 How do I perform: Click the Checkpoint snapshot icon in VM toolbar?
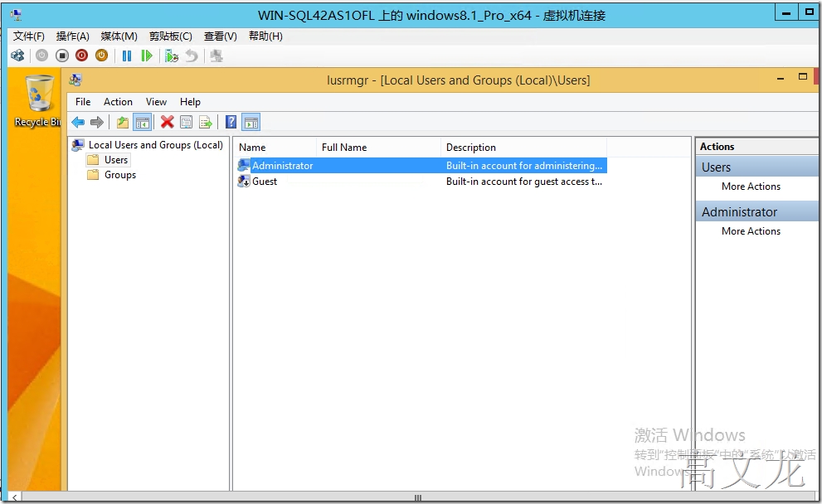[172, 56]
